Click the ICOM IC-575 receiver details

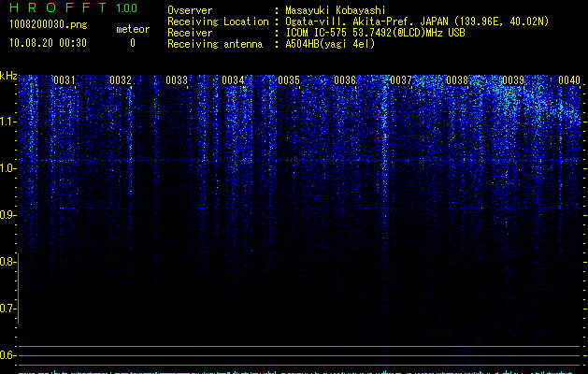coord(375,33)
